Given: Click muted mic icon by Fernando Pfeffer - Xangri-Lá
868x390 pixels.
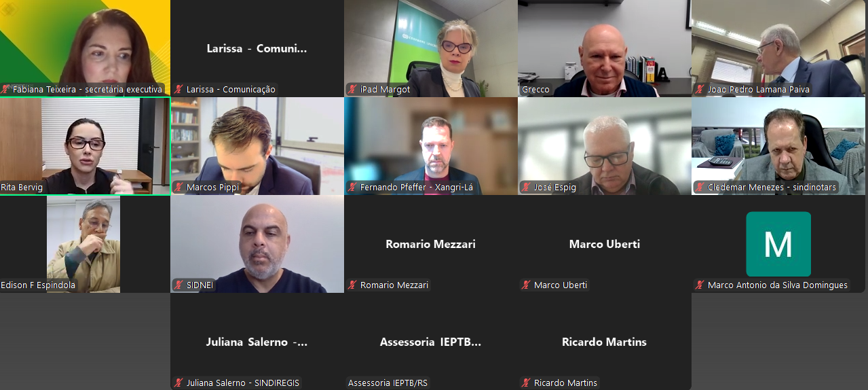Looking at the screenshot, I should [x=353, y=187].
